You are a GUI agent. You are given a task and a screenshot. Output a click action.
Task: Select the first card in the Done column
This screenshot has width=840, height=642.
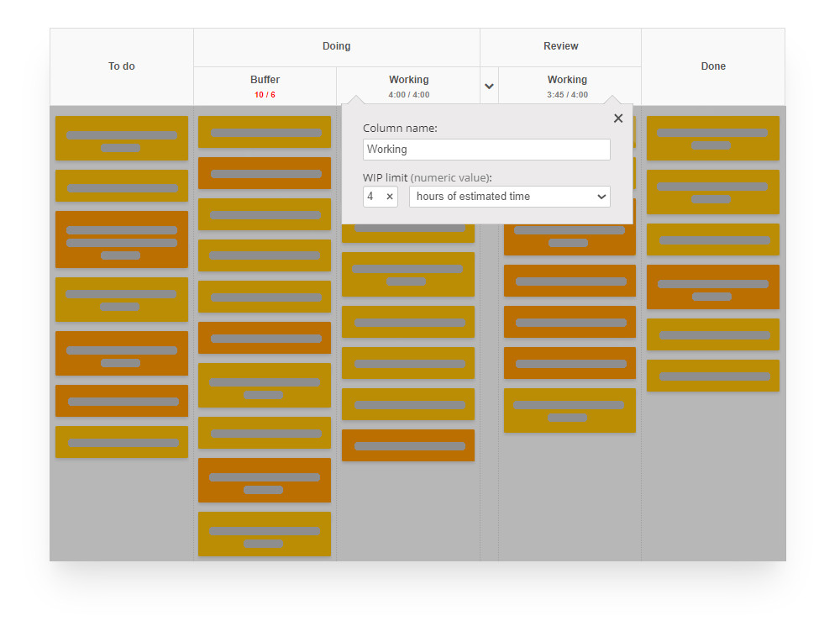[x=712, y=138]
